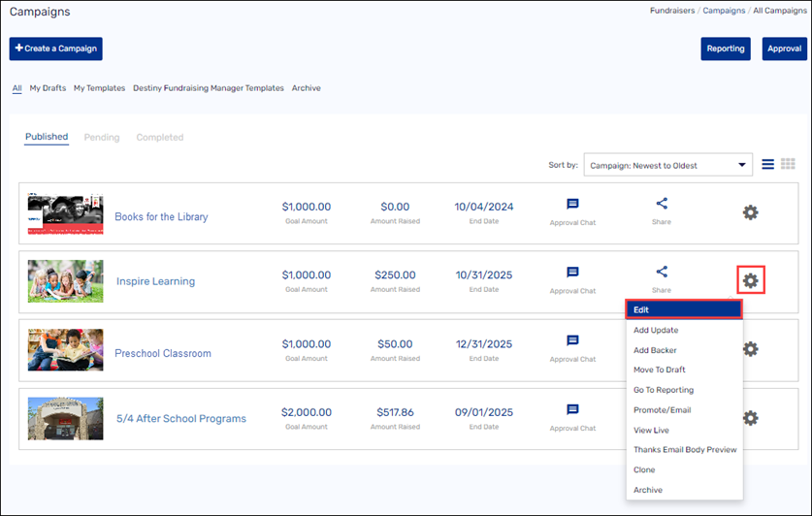This screenshot has width=812, height=516.
Task: Expand the Sort by dropdown
Action: (x=667, y=165)
